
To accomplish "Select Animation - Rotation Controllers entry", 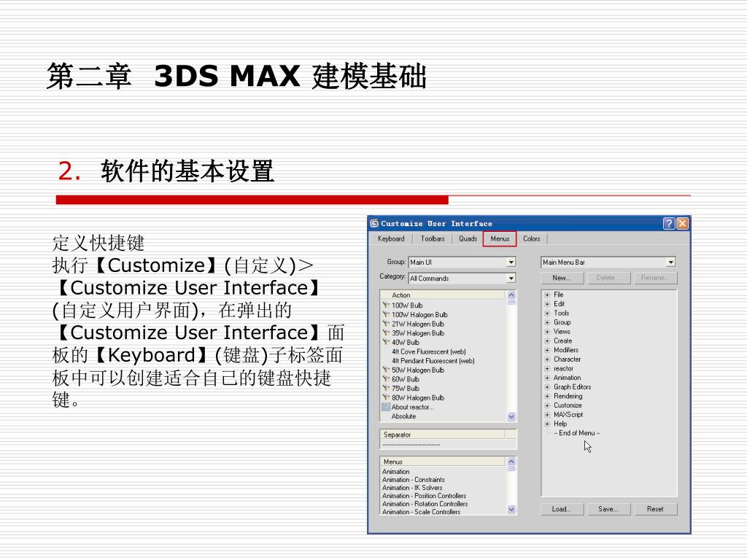I will [x=425, y=504].
